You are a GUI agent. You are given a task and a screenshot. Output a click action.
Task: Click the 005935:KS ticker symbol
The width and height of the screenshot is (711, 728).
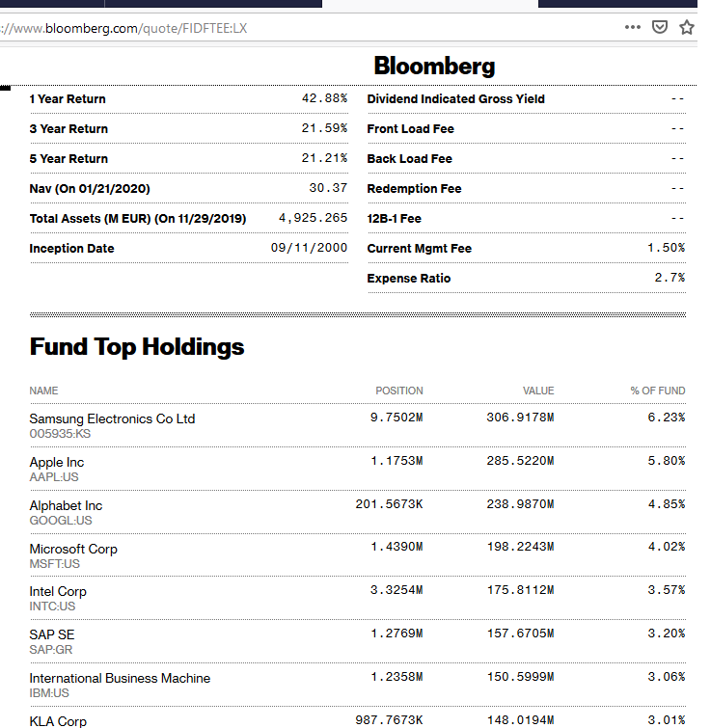(x=62, y=434)
